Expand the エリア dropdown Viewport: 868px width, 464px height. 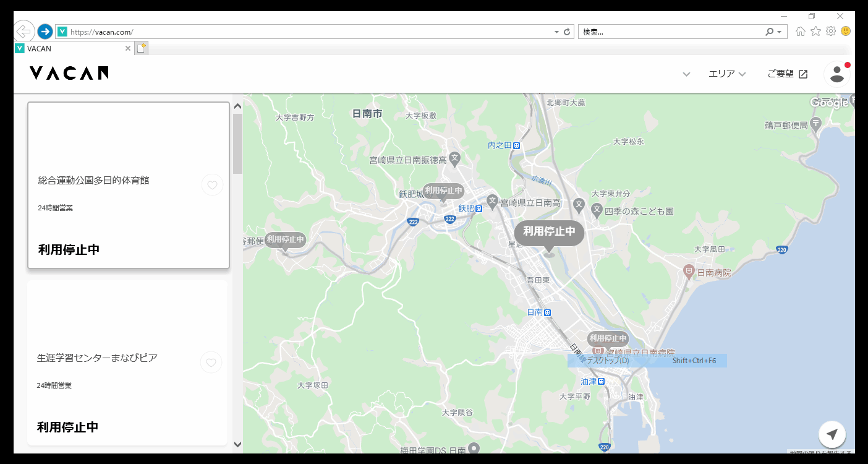727,74
